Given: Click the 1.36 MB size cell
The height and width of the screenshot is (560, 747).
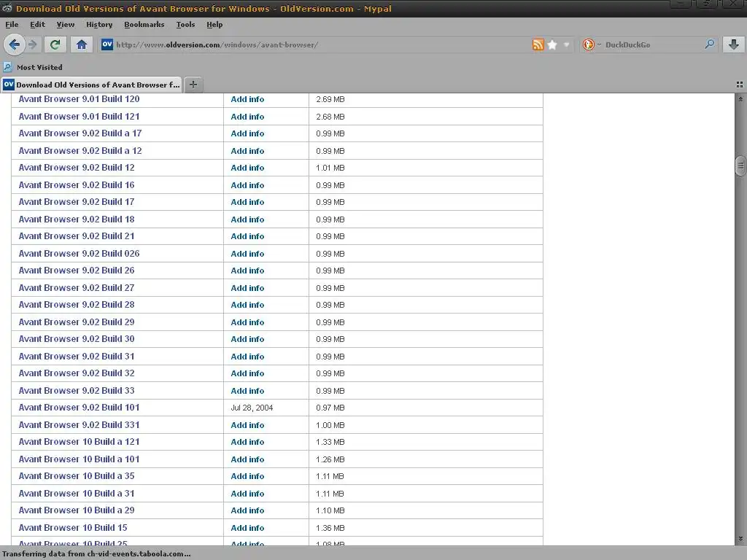Looking at the screenshot, I should click(330, 528).
